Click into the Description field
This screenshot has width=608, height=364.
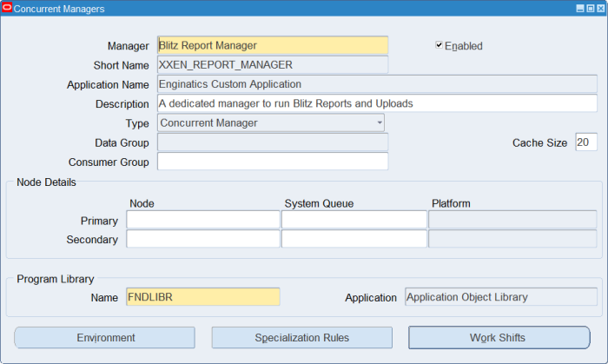pyautogui.click(x=377, y=103)
